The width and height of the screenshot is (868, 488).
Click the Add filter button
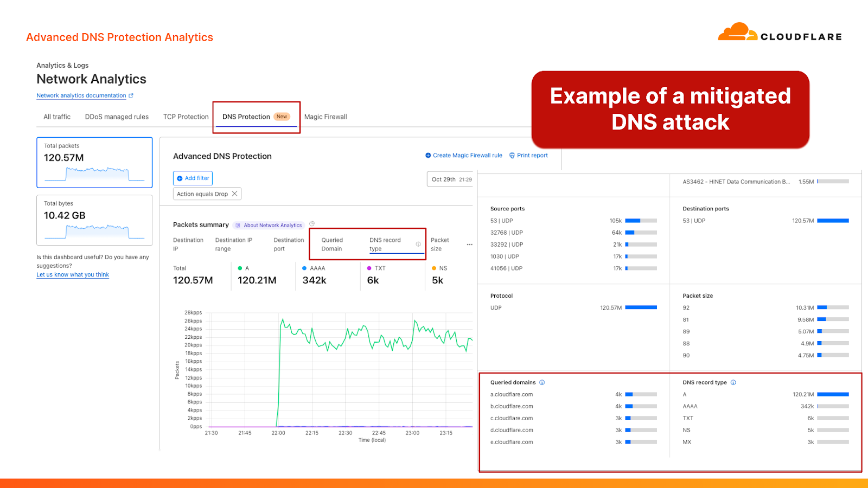[193, 178]
